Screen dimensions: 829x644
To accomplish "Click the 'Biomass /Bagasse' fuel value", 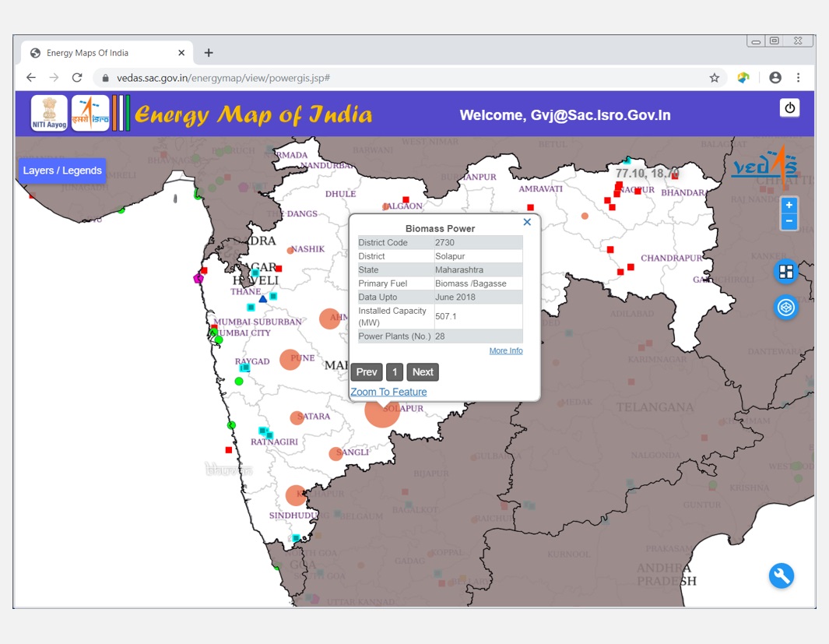I will (x=470, y=283).
